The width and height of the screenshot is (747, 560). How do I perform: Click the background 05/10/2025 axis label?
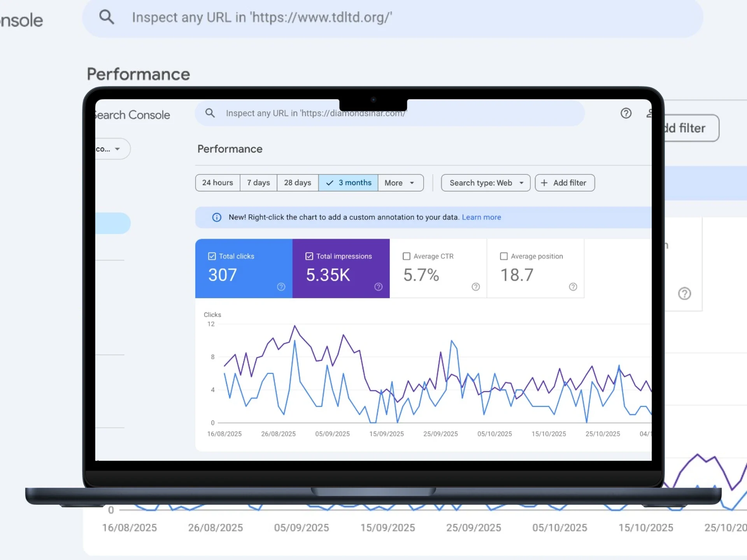coord(560,528)
